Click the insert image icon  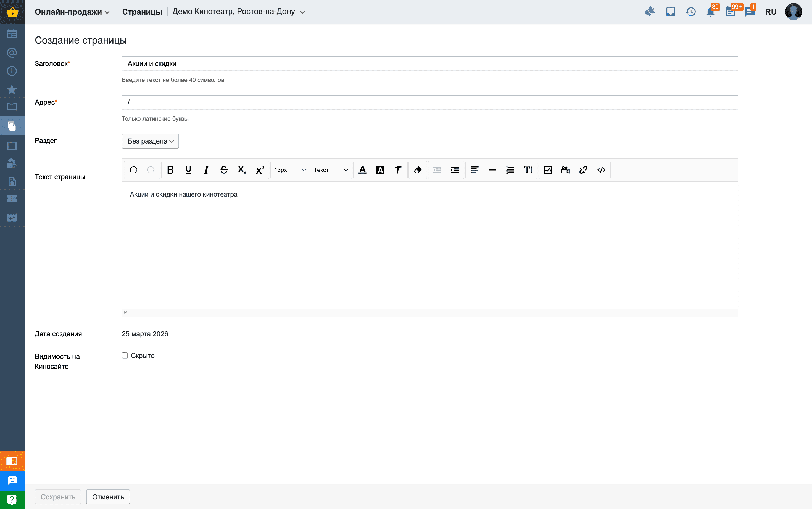[548, 170]
